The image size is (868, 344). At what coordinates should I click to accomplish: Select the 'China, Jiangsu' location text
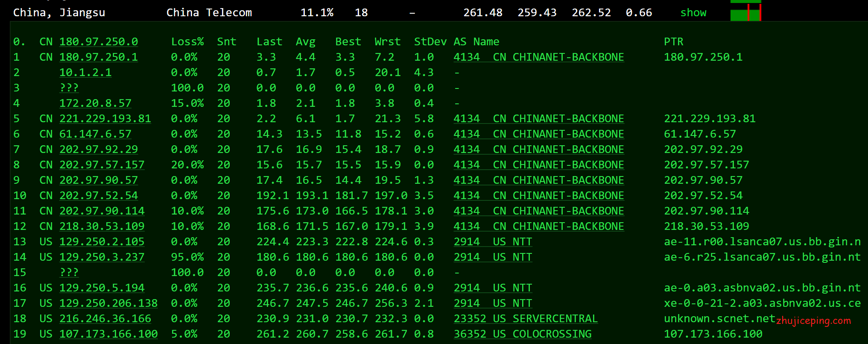coord(59,13)
